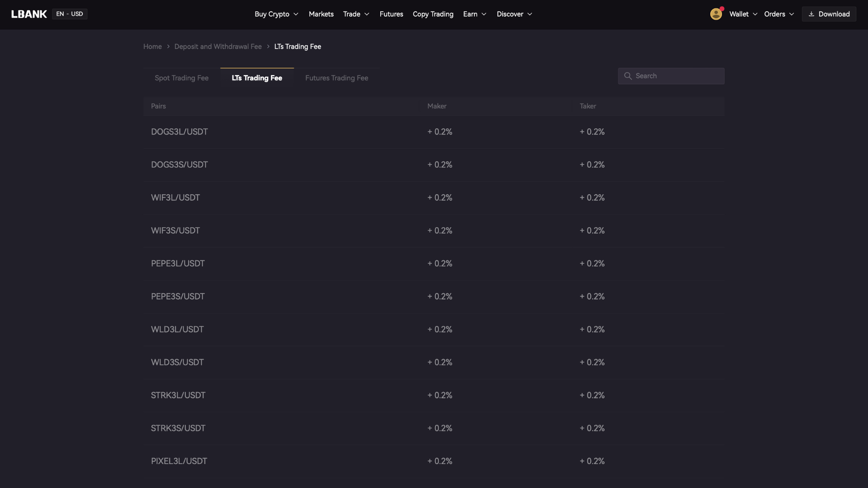The width and height of the screenshot is (868, 488).
Task: Click LTs Trading Fee breadcrumb text
Action: [x=297, y=47]
